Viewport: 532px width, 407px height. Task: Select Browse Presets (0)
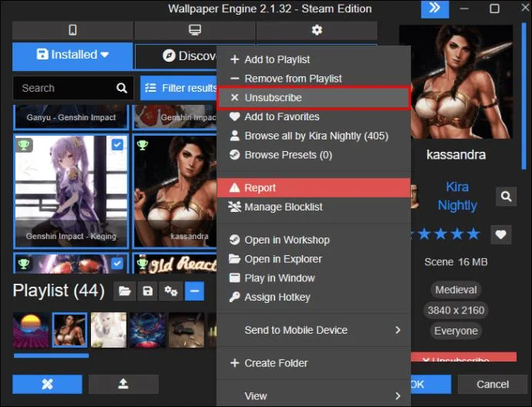pos(314,155)
